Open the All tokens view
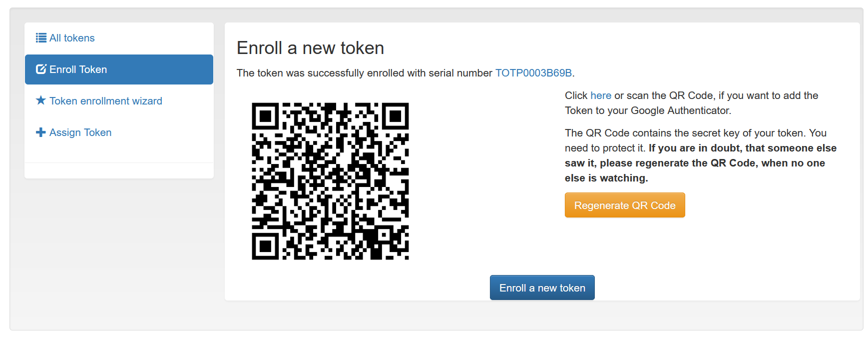Image resolution: width=868 pixels, height=339 pixels. coord(72,38)
